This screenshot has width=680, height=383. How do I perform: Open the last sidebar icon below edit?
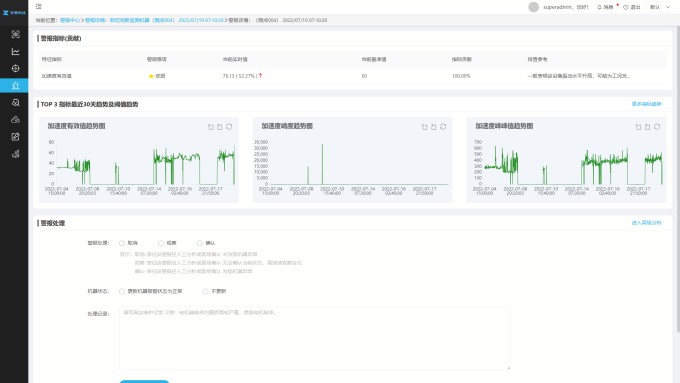16,154
